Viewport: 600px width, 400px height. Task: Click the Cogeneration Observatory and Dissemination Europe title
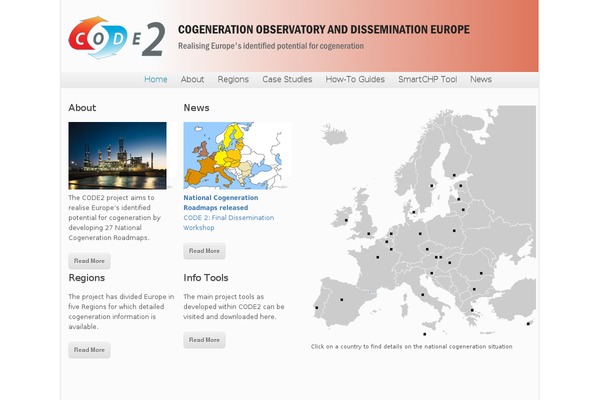[x=324, y=29]
